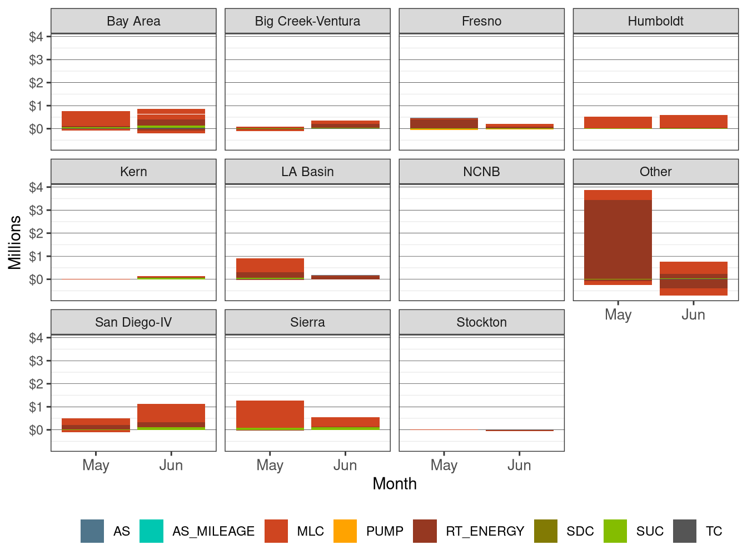The height and width of the screenshot is (560, 747).
Task: Click the Sierra facet header
Action: coord(307,322)
